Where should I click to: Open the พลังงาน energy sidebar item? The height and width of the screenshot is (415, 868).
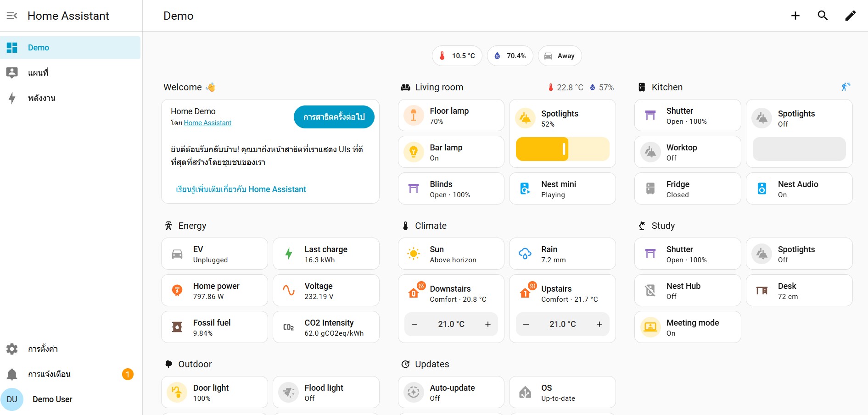70,98
